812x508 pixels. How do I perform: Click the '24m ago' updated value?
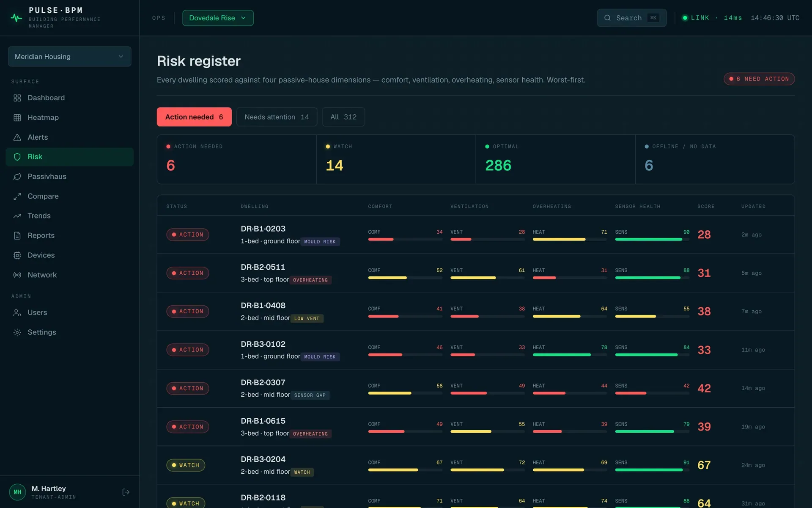[x=753, y=465]
